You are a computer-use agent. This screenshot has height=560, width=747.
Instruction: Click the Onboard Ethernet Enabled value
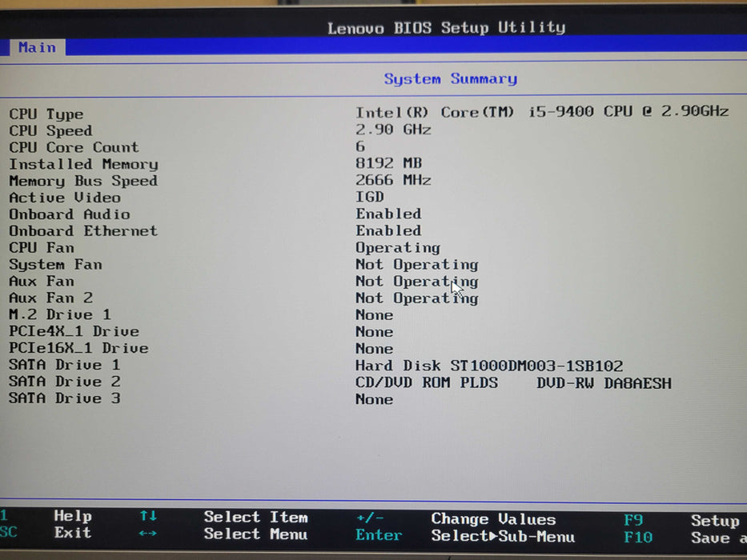(388, 230)
